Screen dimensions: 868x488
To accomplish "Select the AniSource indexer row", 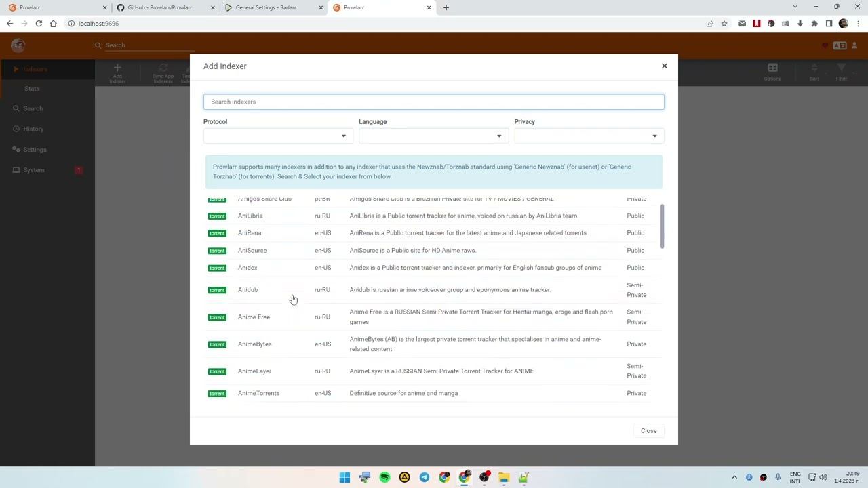I will pos(433,251).
